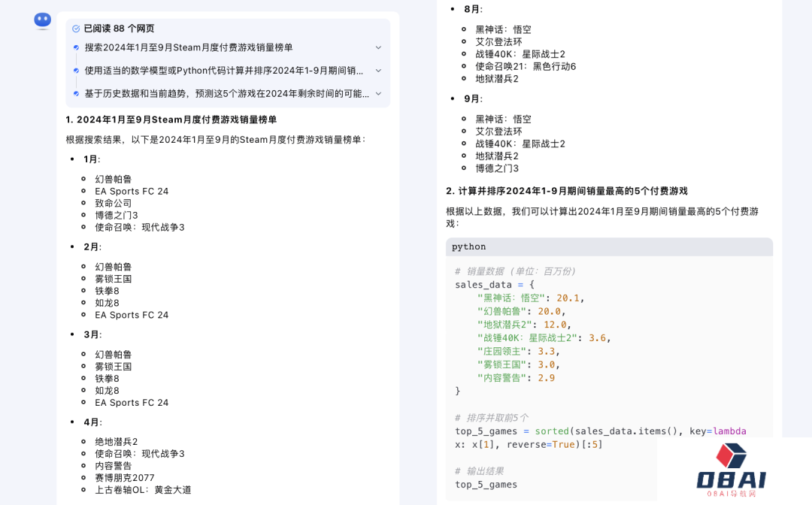Click the status dot before the 基于历史数据和当前趋势 step
812x505 pixels.
[x=76, y=94]
